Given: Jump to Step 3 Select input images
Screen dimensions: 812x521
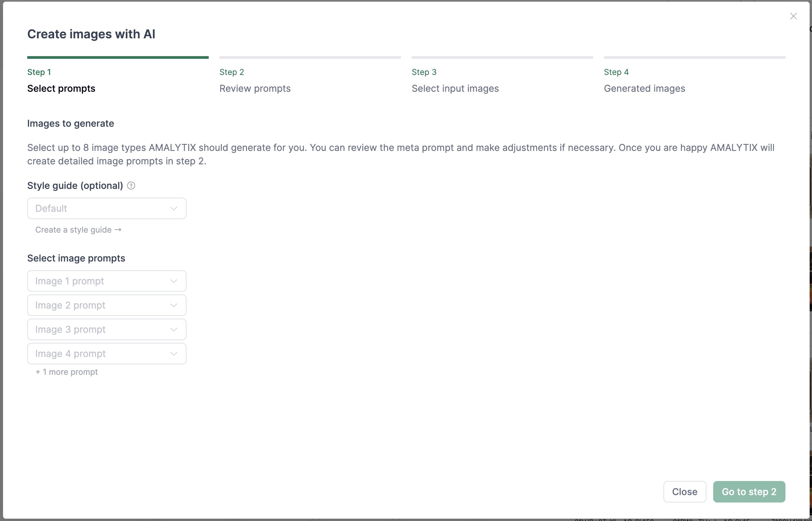Looking at the screenshot, I should (x=455, y=88).
